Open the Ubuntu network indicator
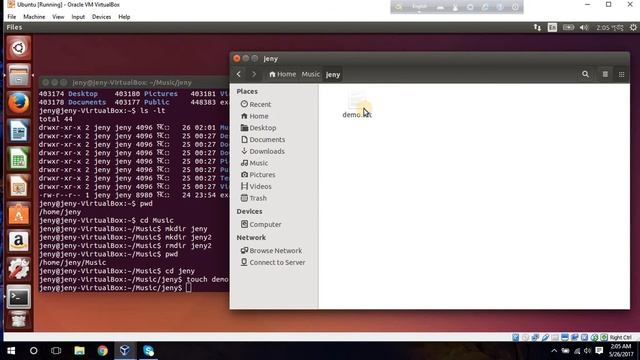The width and height of the screenshot is (640, 360). pos(537,27)
